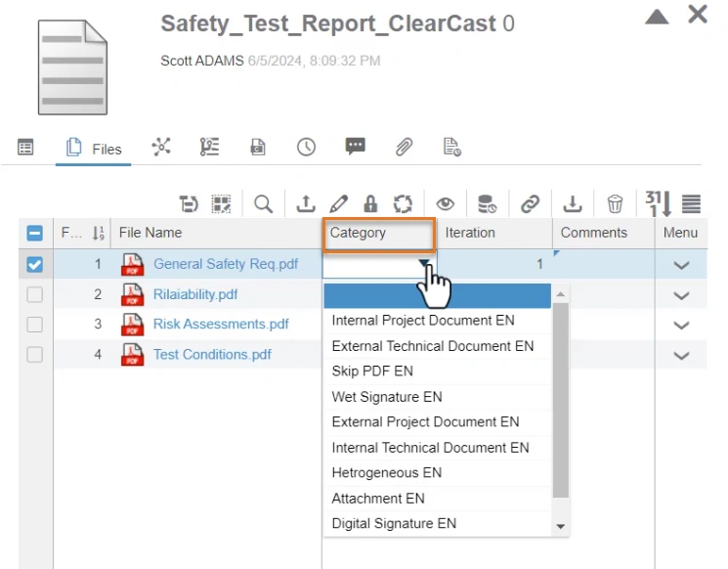Open the attachments paperclip tab
This screenshot has height=569, width=728.
click(x=404, y=147)
